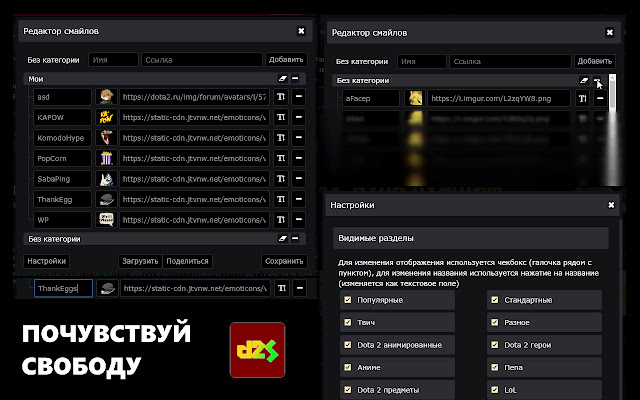640x400 pixels.
Task: Remove the KomodoHype smiley with its minus button
Action: pos(299,138)
